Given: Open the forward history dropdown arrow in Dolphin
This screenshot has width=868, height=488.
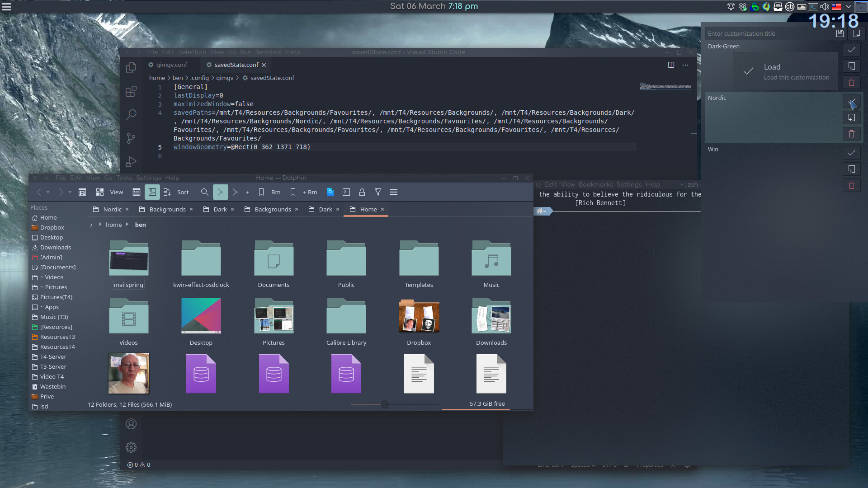Looking at the screenshot, I should coord(70,192).
